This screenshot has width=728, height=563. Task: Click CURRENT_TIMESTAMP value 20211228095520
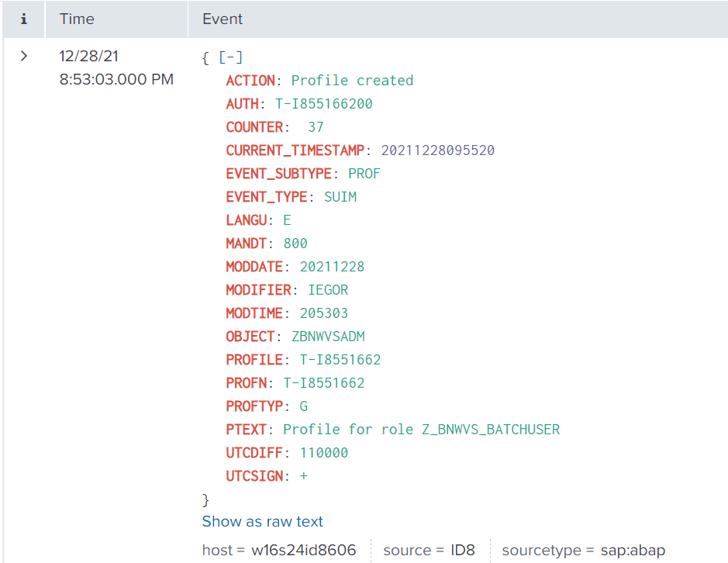(x=437, y=150)
